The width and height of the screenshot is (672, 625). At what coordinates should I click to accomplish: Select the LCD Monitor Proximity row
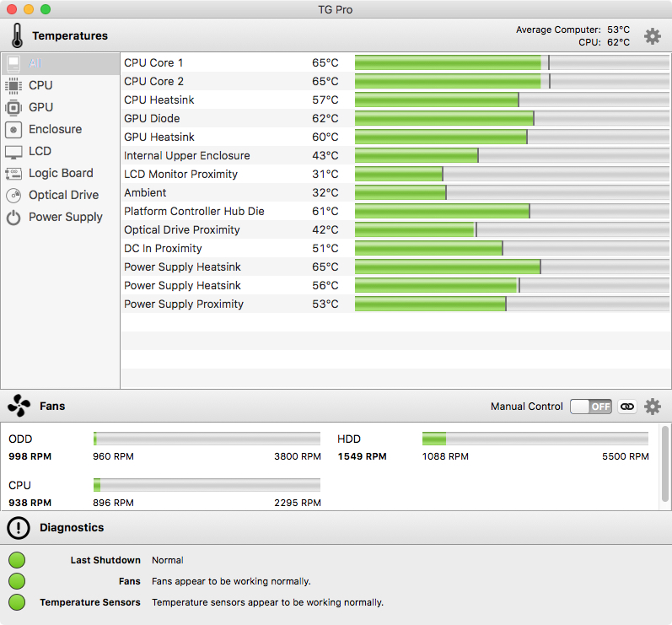coord(395,174)
